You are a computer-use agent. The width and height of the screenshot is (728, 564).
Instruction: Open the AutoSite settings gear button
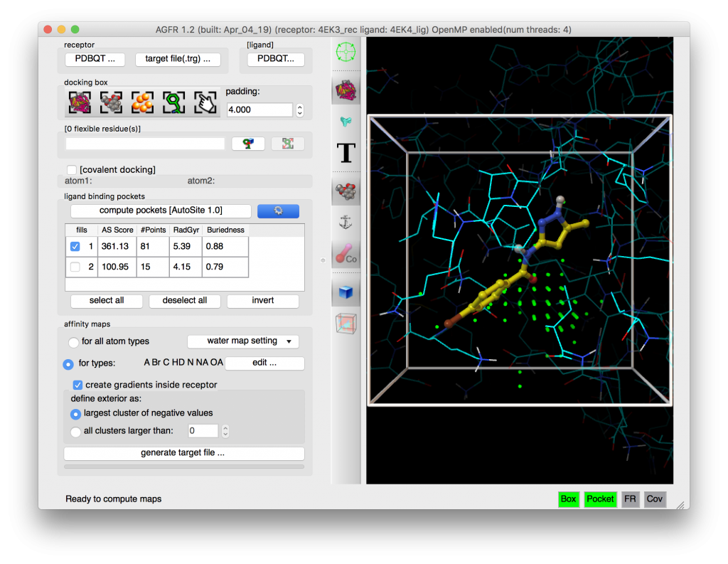278,211
